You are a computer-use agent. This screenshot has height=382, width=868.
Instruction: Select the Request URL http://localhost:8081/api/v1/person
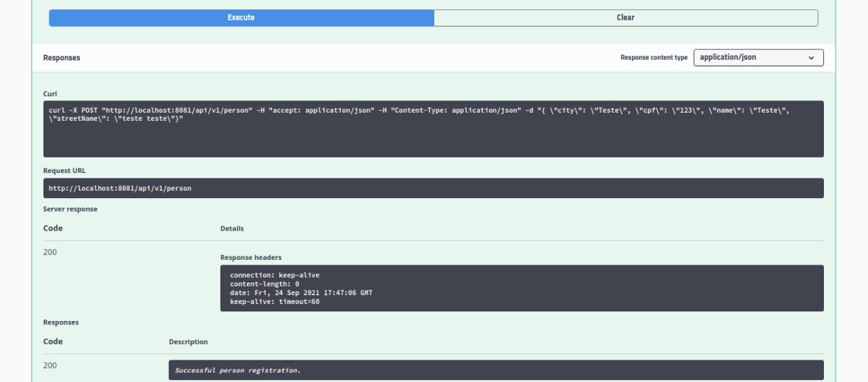[433, 188]
